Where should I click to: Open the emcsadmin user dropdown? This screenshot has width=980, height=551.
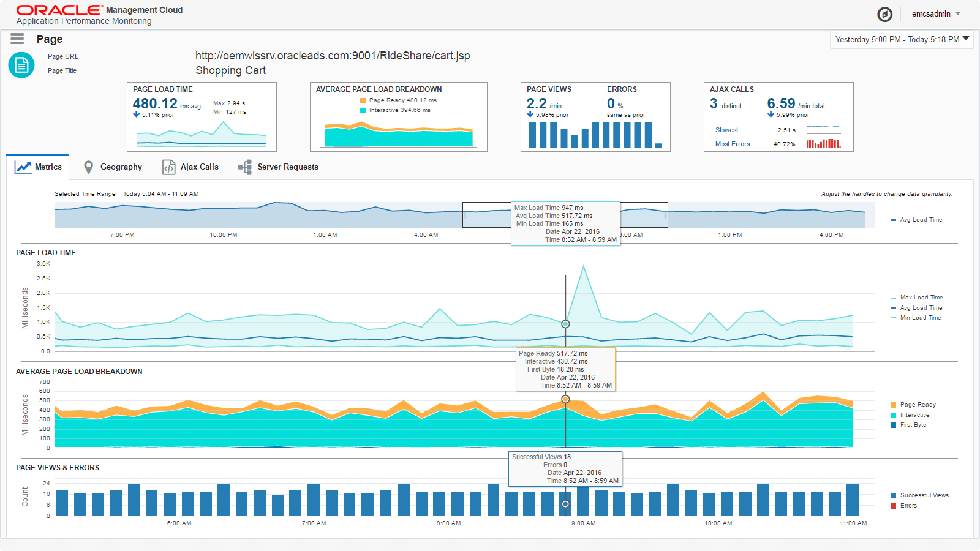coord(936,14)
